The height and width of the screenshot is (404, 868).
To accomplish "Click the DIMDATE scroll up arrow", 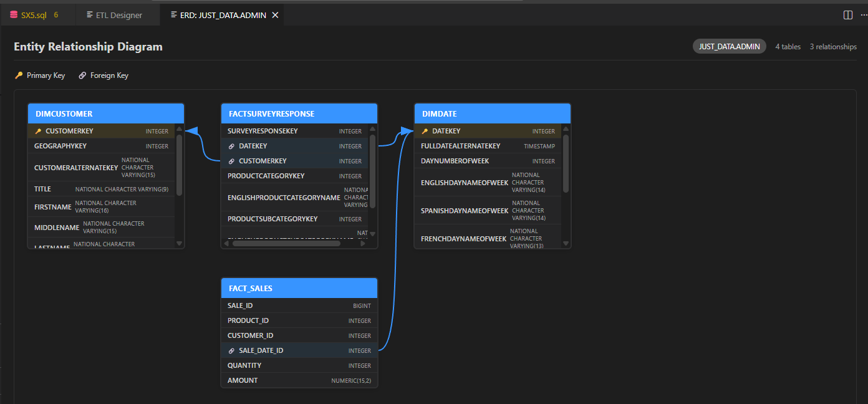I will tap(566, 129).
